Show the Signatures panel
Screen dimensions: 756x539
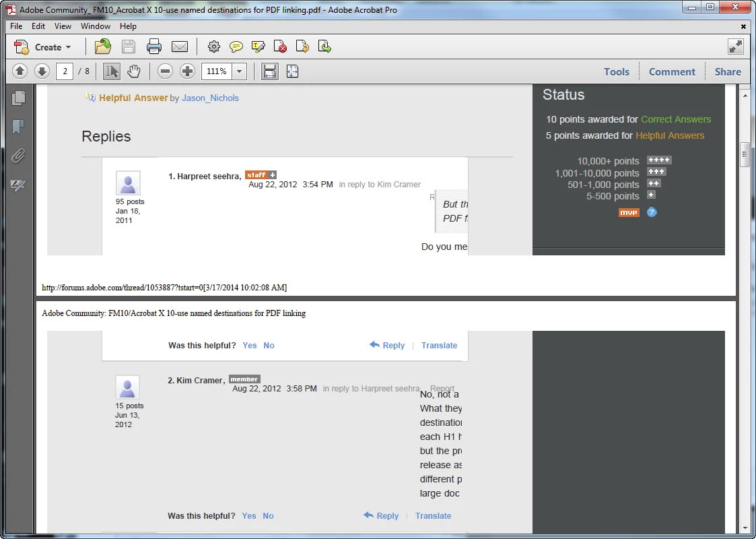click(x=18, y=185)
